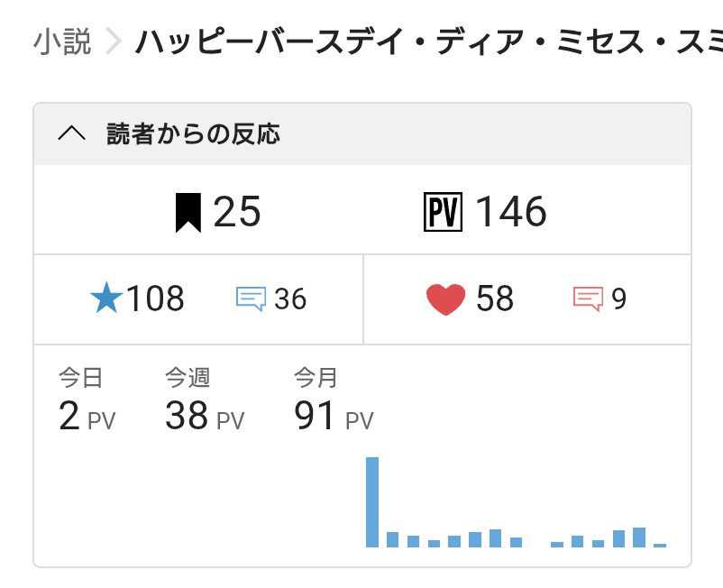View this week's 今週 38 PV stat
The image size is (723, 588).
pyautogui.click(x=205, y=402)
